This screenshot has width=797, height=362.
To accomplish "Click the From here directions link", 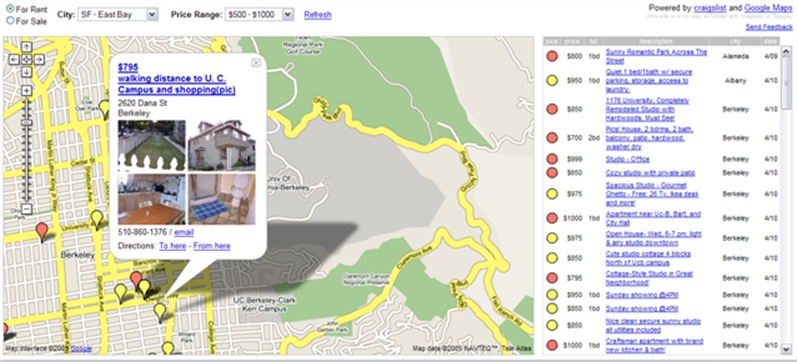I will pos(211,246).
